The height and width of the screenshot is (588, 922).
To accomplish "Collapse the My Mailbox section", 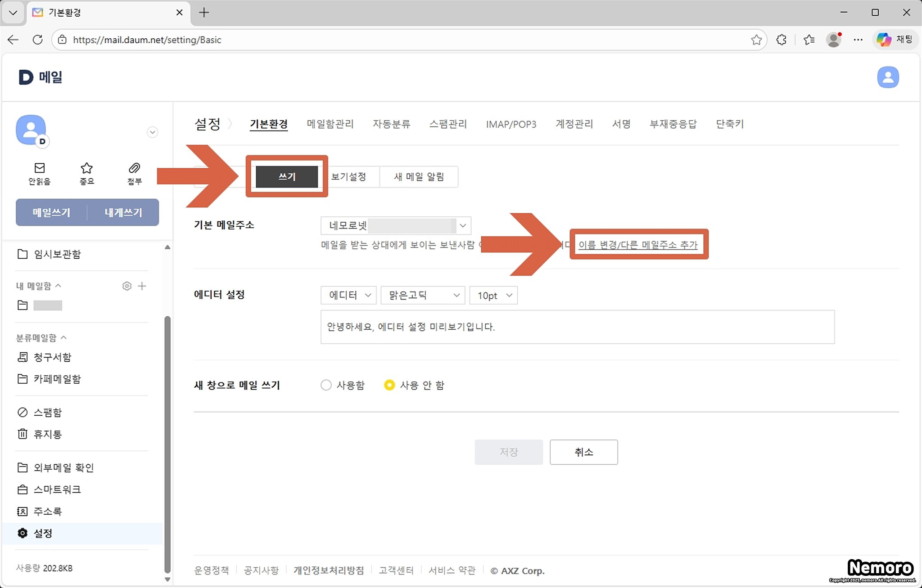I will click(58, 286).
